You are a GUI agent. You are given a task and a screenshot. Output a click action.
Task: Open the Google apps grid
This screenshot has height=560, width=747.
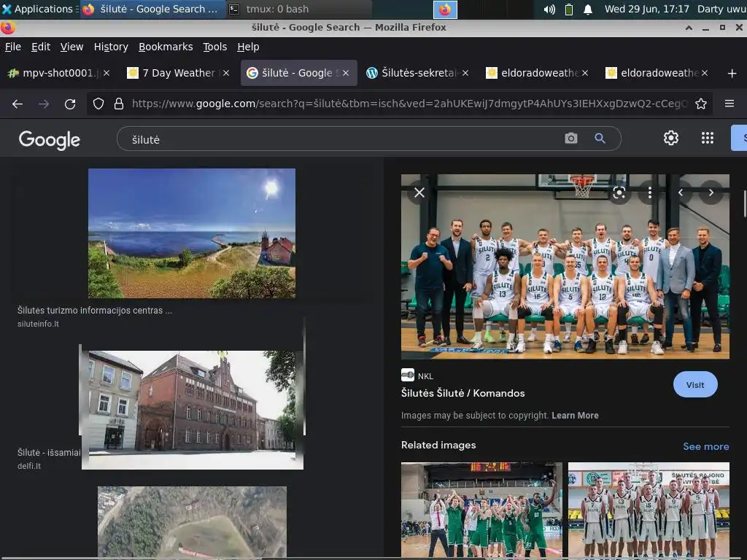[708, 138]
